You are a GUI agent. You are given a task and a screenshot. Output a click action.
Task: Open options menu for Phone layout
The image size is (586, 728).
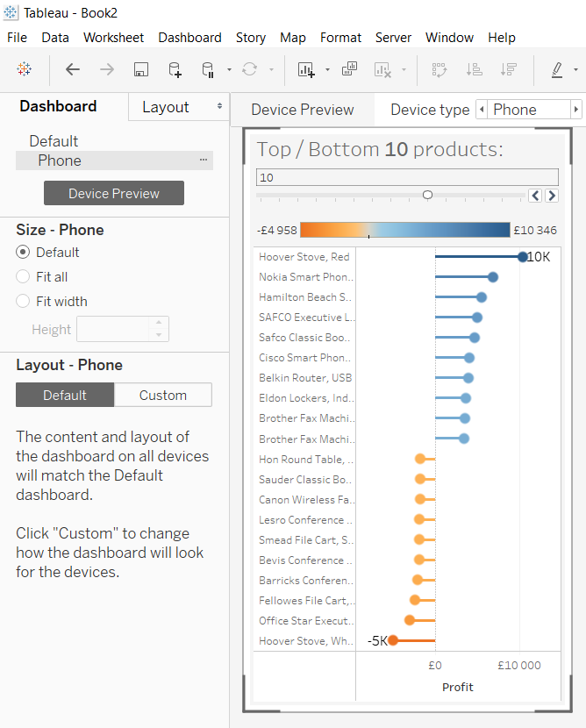point(204,161)
